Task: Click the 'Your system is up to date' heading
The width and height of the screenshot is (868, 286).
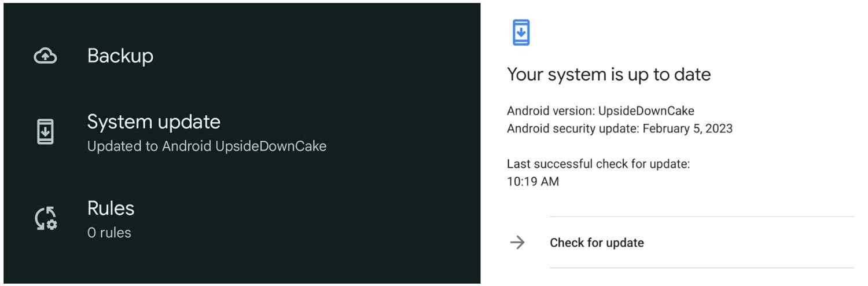Action: 609,75
